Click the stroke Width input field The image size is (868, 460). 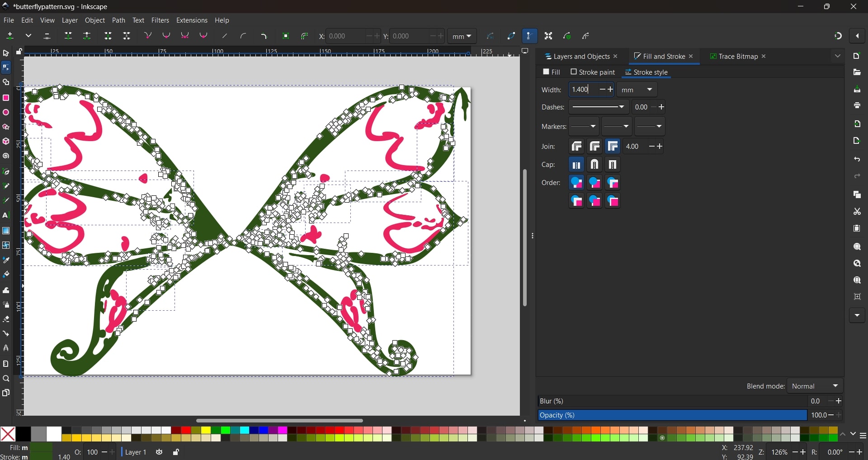click(584, 90)
